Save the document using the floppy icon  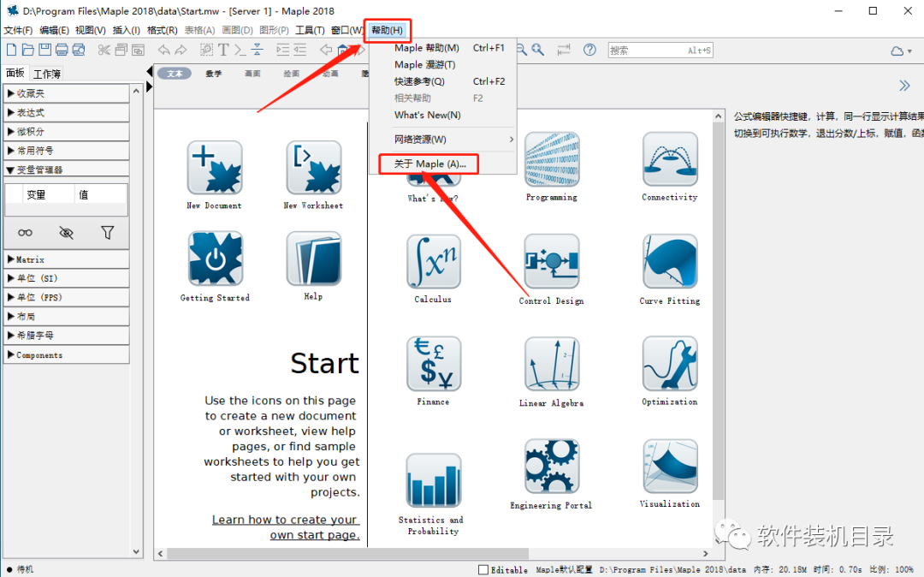tap(44, 51)
